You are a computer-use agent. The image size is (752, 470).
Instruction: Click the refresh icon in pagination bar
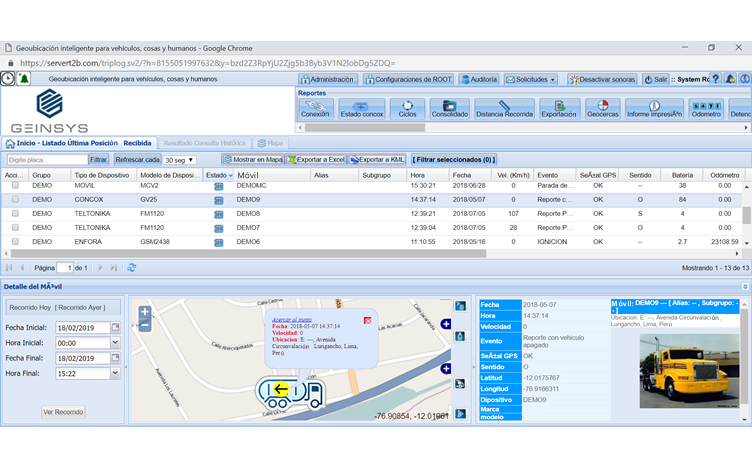[x=132, y=268]
